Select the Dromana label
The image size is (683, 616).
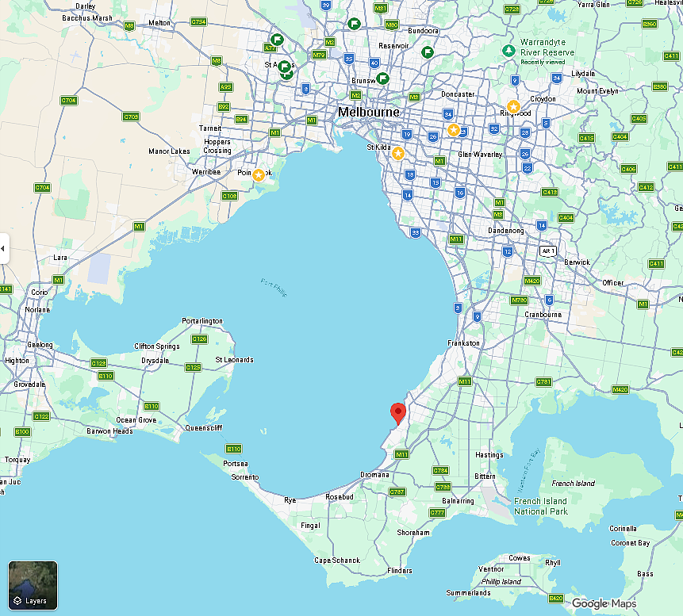[x=374, y=475]
